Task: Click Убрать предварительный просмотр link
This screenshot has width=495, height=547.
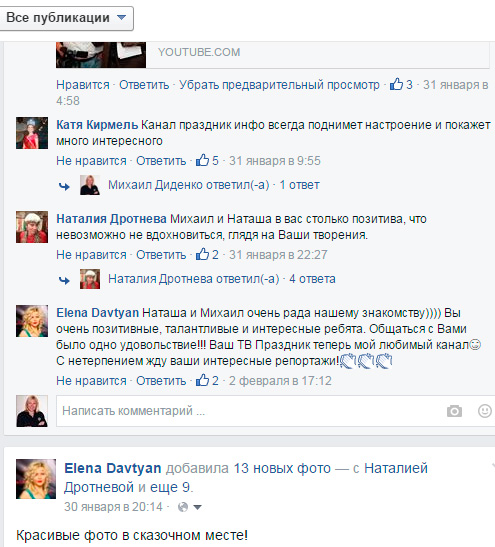Action: point(279,85)
